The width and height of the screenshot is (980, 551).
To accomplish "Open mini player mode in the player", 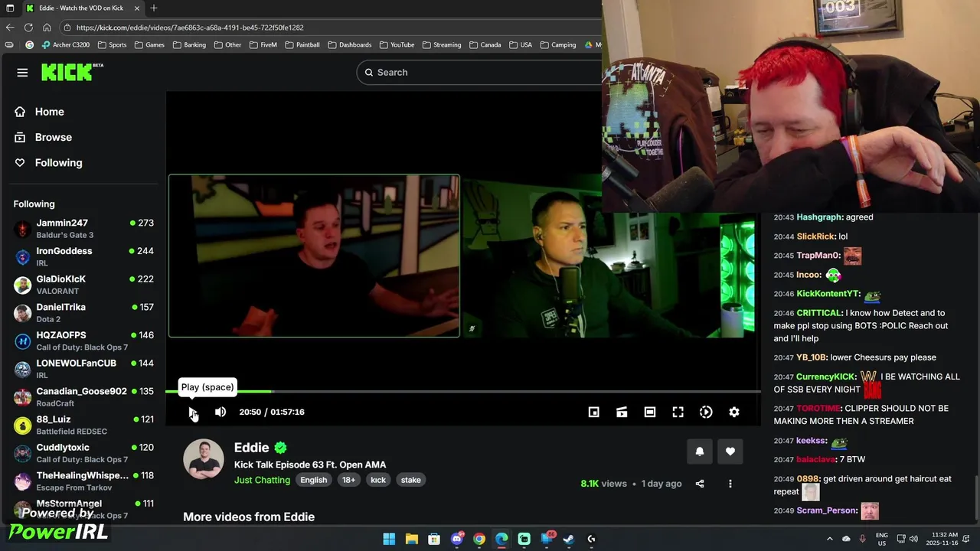I will point(593,412).
